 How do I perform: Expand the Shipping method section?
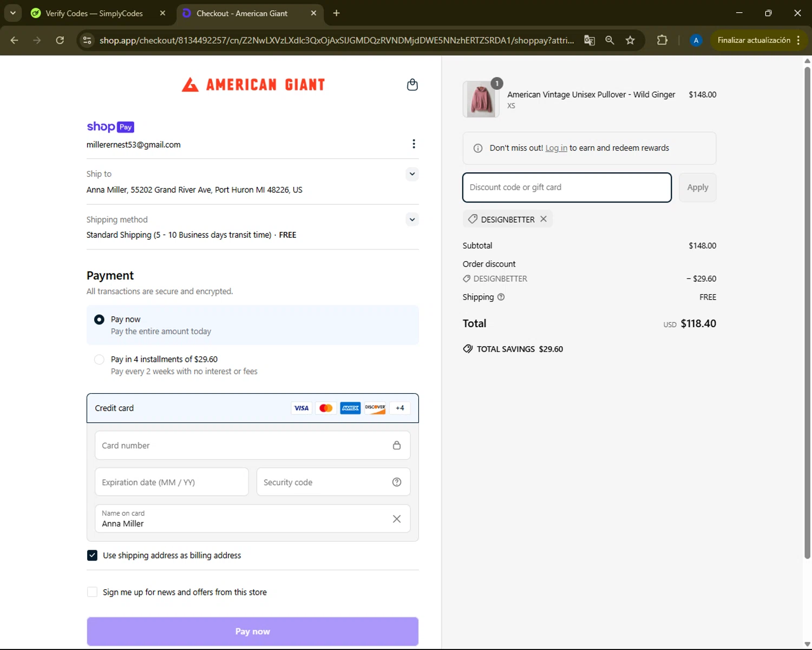(412, 219)
